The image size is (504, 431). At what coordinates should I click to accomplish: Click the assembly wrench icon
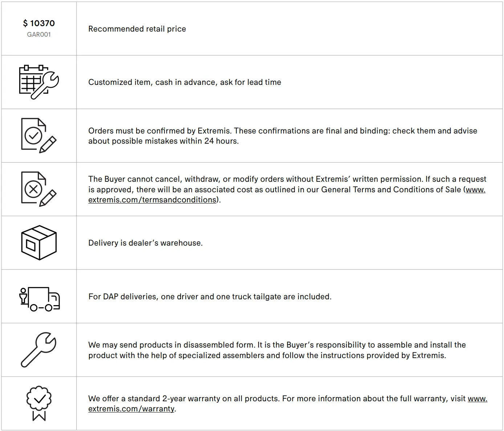coord(39,350)
